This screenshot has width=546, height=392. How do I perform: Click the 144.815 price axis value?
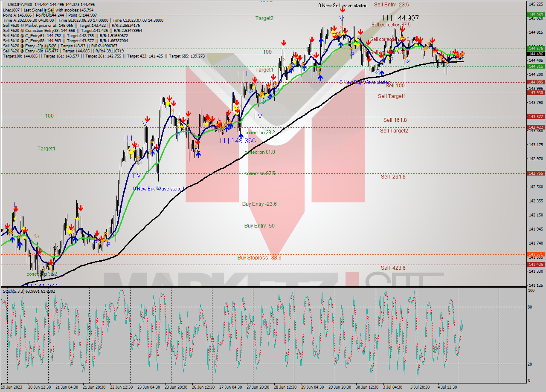click(536, 32)
